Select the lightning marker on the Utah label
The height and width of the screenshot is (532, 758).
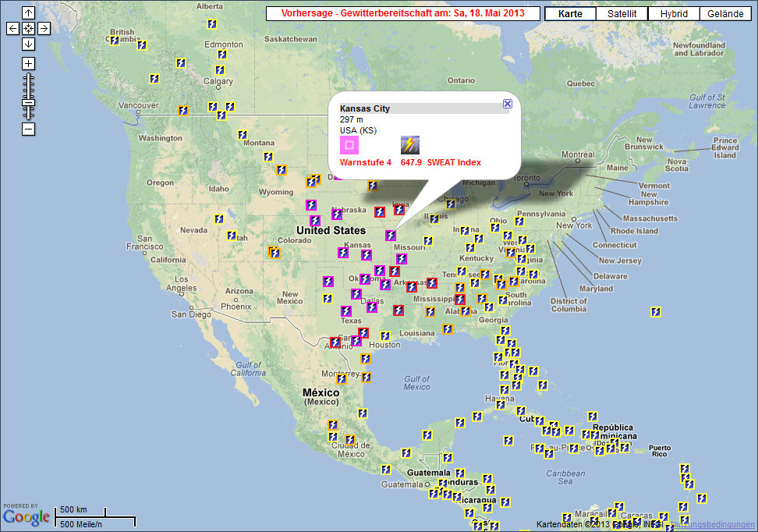[232, 236]
